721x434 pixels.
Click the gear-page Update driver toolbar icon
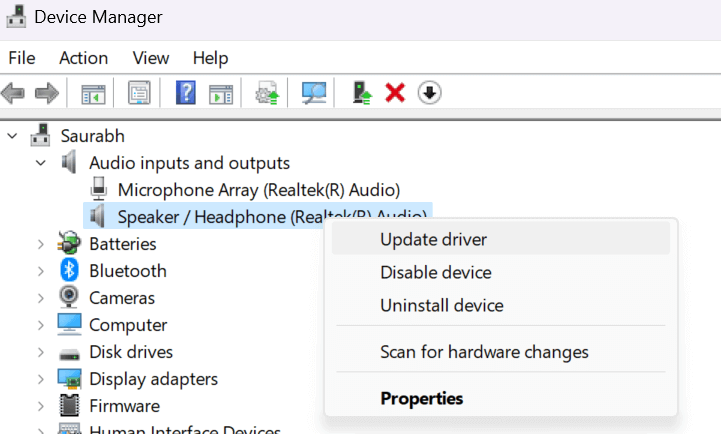click(x=267, y=93)
